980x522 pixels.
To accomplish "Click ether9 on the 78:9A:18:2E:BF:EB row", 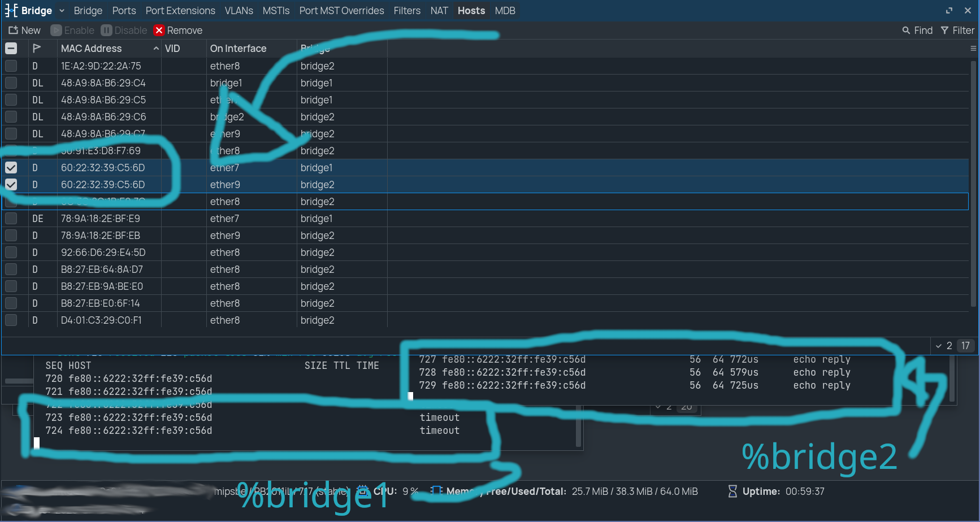I will pos(225,236).
